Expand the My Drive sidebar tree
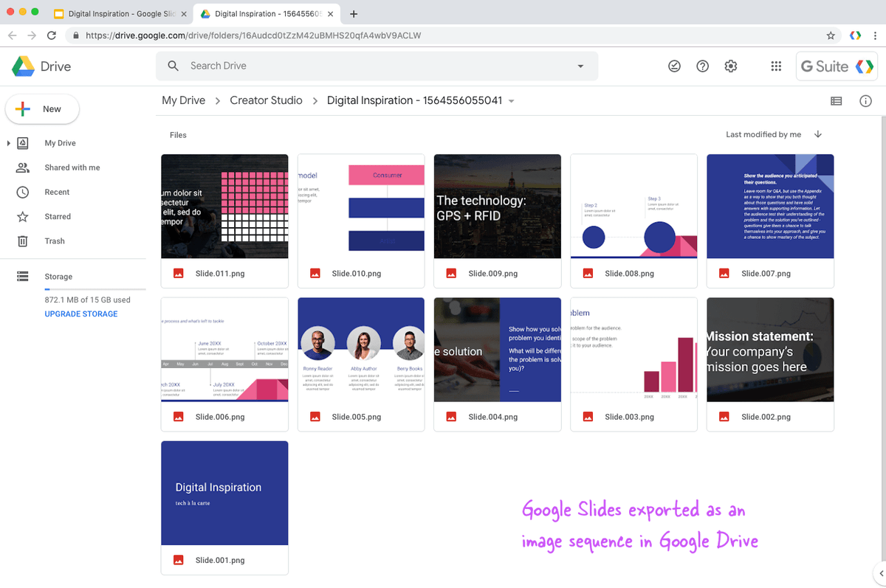The width and height of the screenshot is (886, 588). pos(7,142)
